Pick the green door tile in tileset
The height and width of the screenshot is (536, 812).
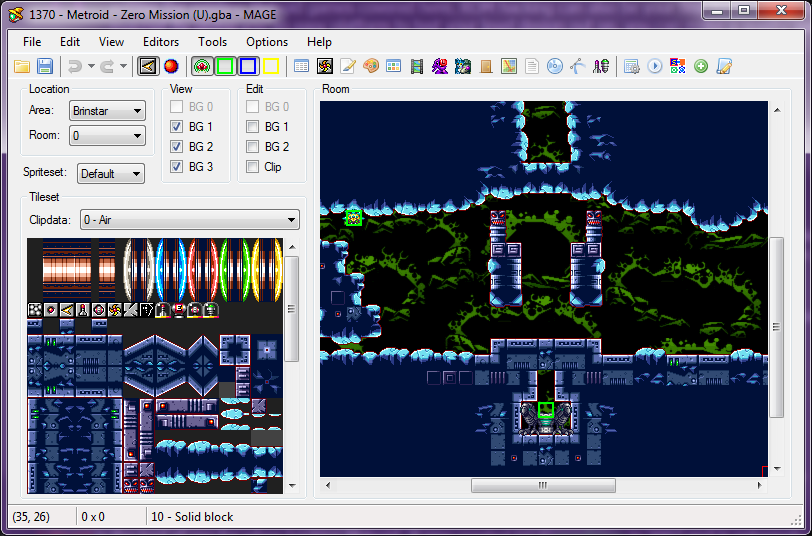pos(235,270)
